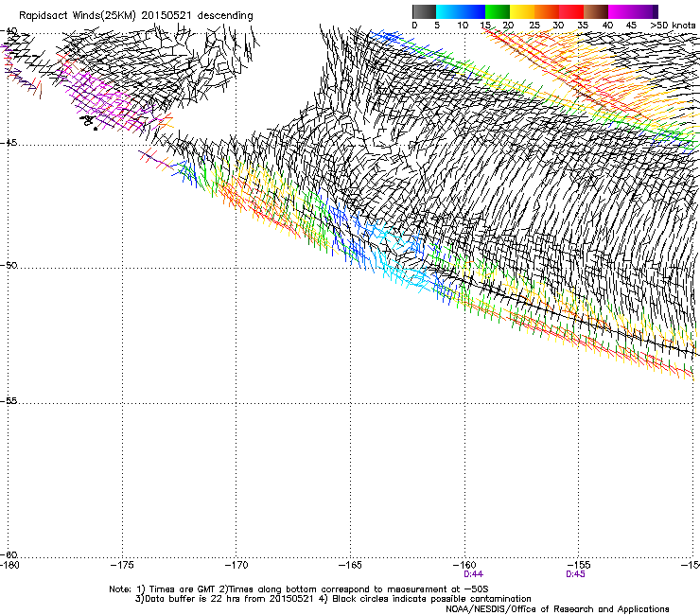Click the '-170' longitude axis label
The image size is (700, 615).
(x=236, y=565)
